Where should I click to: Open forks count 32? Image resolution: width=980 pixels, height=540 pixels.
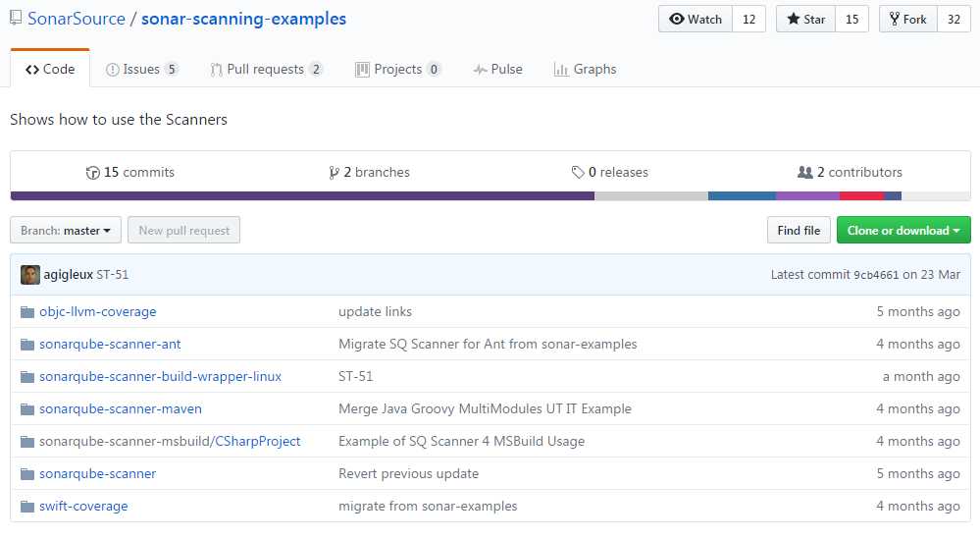[954, 20]
